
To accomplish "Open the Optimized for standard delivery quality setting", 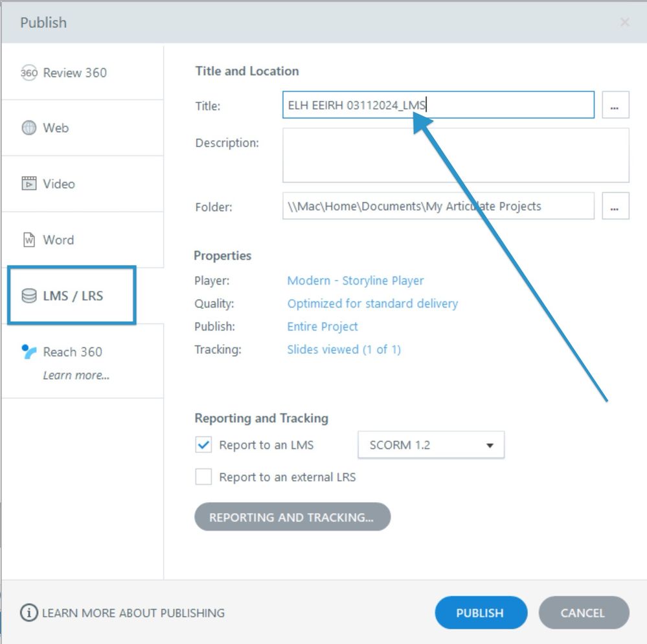I will click(372, 303).
